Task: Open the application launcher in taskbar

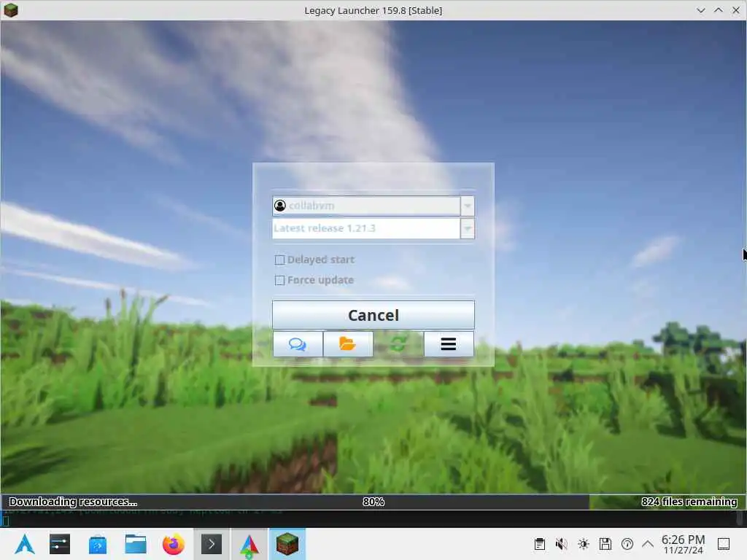Action: coord(24,544)
